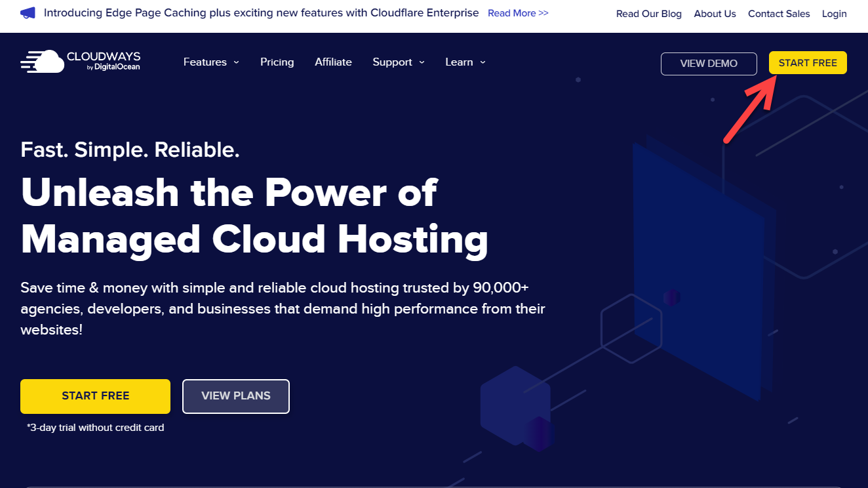
Task: Select the yellow START FREE navbar button
Action: coord(808,62)
